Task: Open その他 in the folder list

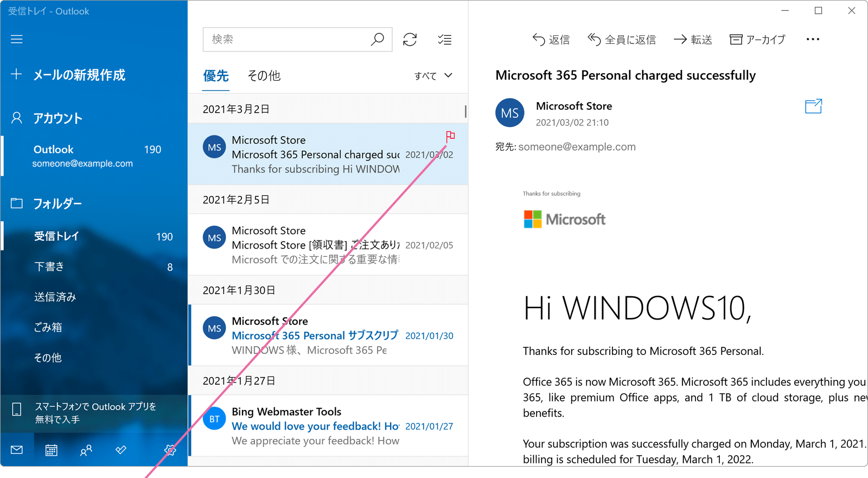Action: coord(94,358)
